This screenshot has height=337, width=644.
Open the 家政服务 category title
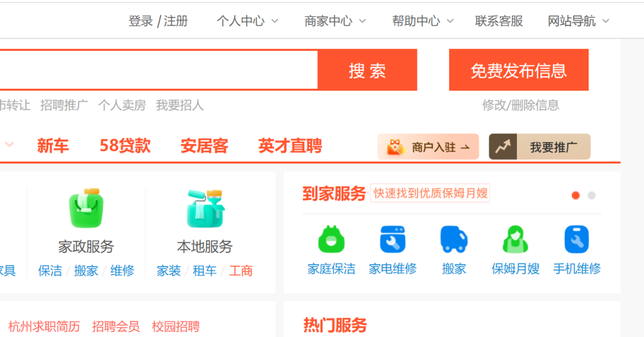86,246
